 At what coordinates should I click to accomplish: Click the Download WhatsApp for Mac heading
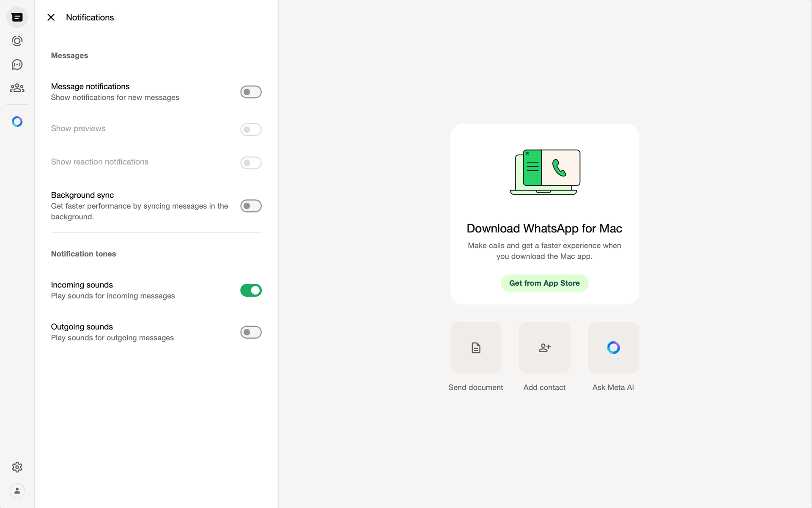coord(544,229)
